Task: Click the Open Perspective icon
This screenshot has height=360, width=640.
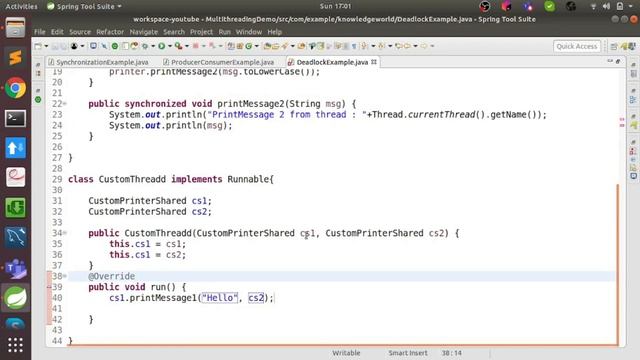Action: coord(614,47)
